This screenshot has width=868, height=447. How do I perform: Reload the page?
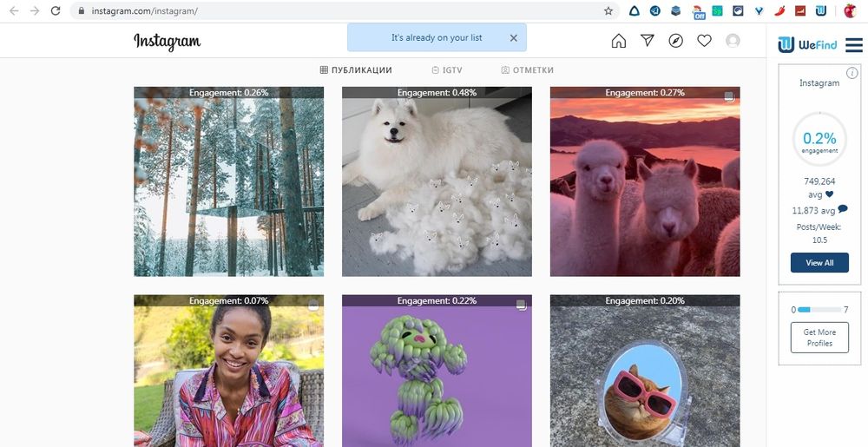56,10
